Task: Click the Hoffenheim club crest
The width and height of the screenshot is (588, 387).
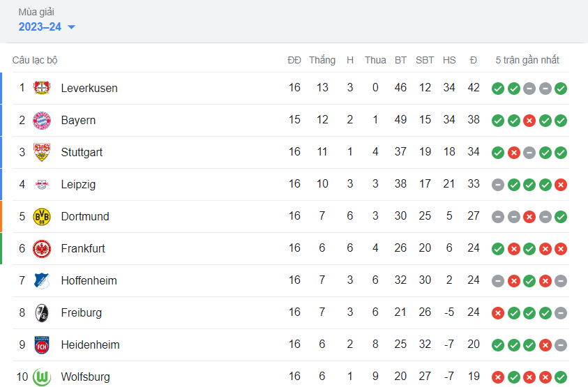Action: (42, 280)
